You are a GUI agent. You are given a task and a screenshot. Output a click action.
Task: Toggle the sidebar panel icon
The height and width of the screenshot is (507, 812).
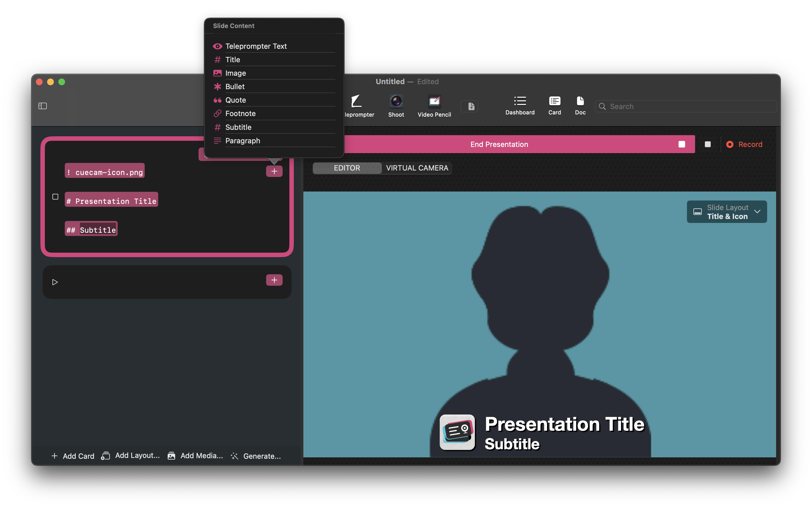point(43,106)
